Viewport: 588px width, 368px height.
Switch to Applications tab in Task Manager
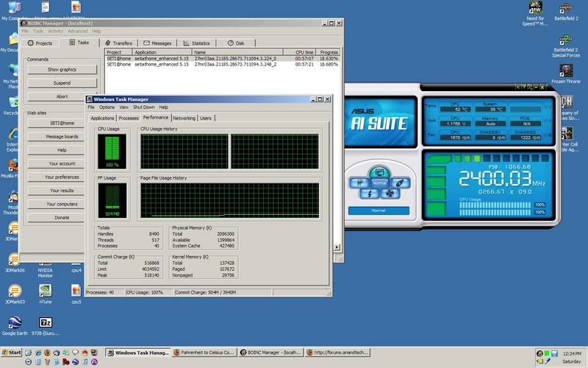click(x=102, y=118)
